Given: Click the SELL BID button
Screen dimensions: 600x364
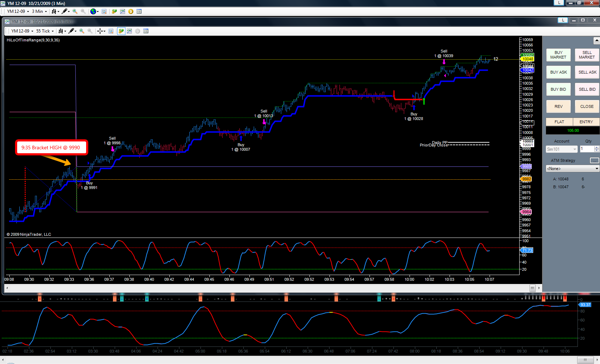Looking at the screenshot, I should point(587,89).
